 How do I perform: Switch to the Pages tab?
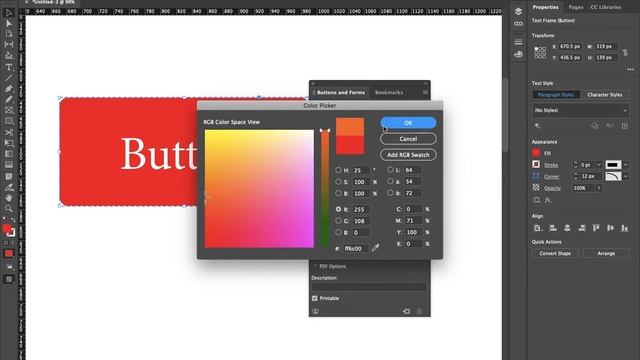coord(576,7)
